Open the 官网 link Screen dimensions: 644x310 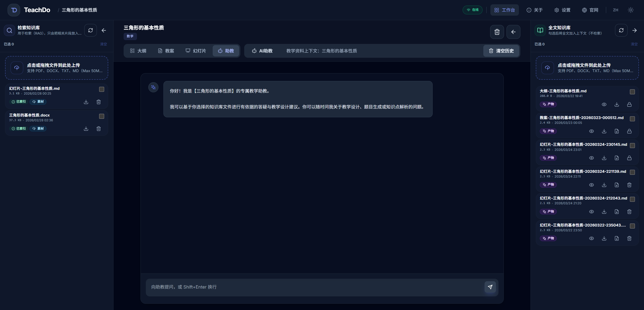point(591,10)
